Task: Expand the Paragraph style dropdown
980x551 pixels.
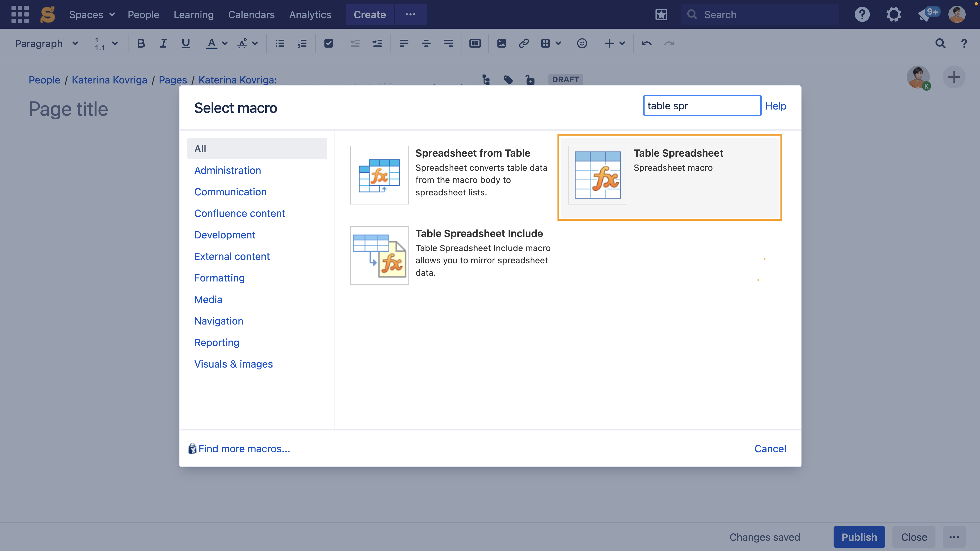Action: click(x=46, y=43)
